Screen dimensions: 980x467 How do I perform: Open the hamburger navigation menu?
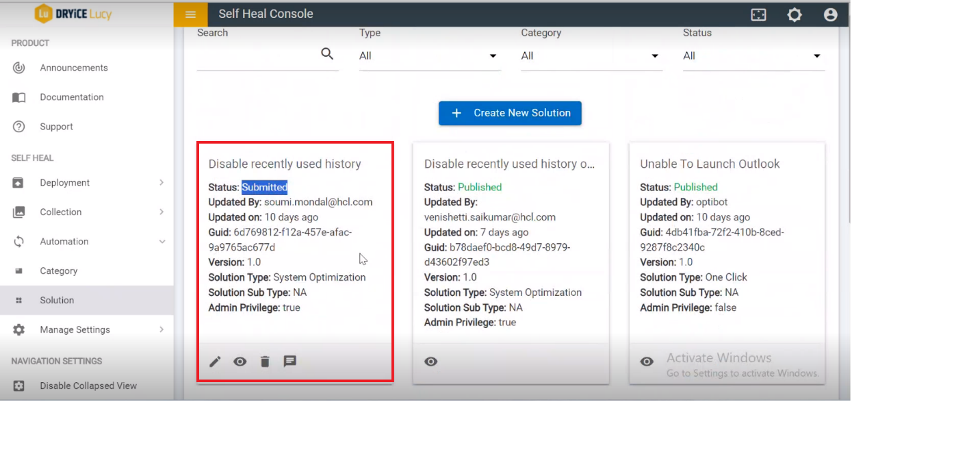tap(190, 14)
